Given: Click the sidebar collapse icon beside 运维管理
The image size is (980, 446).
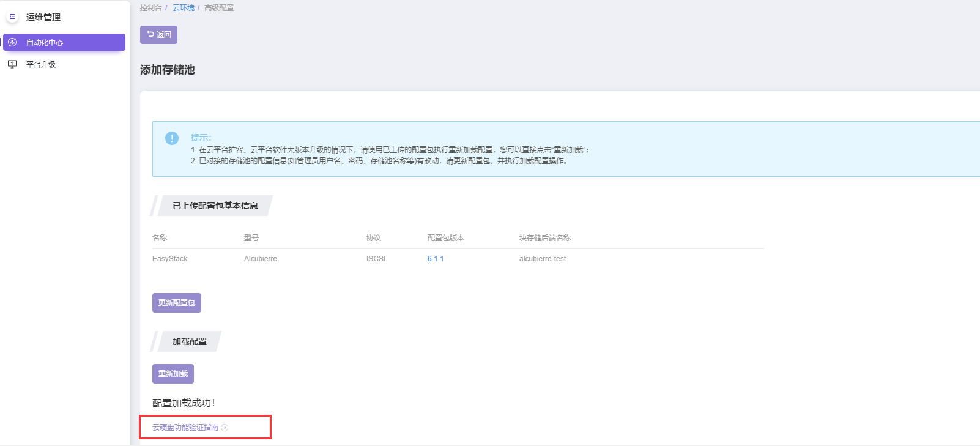Looking at the screenshot, I should pyautogui.click(x=12, y=17).
